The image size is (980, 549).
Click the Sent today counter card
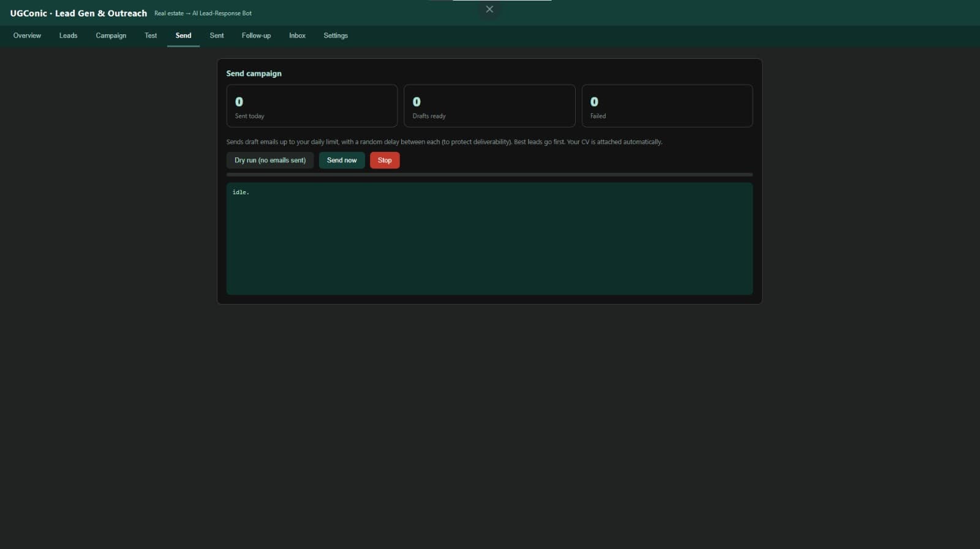[x=312, y=106]
